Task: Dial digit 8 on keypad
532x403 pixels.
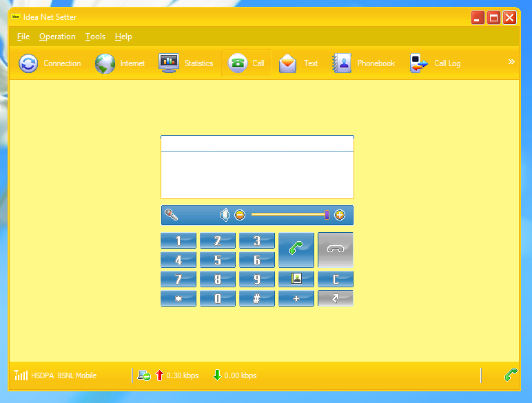Action: [x=218, y=279]
